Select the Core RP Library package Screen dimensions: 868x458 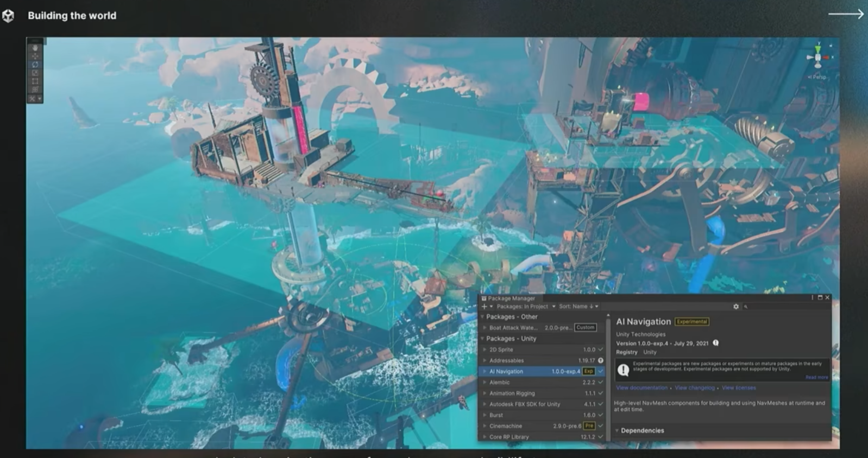[x=542, y=437]
